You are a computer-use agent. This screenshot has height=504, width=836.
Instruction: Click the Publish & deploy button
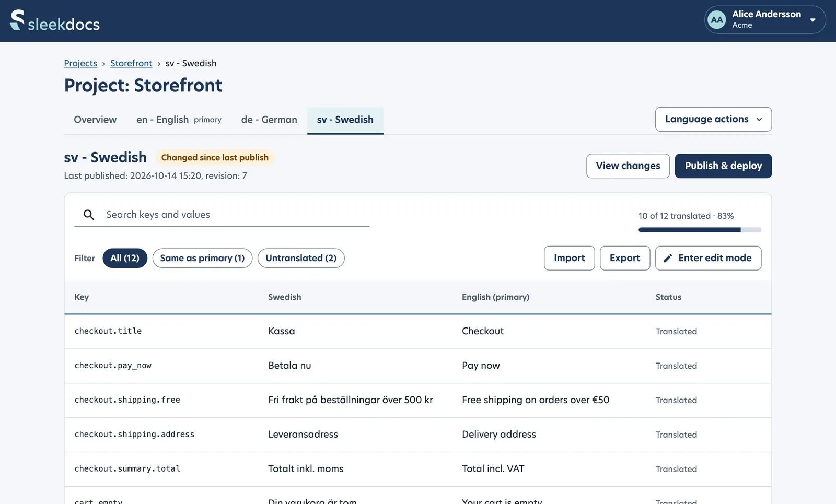(x=723, y=166)
